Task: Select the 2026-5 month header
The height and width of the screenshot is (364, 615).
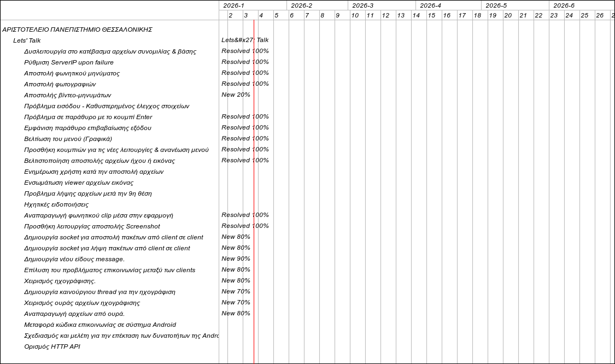Action: tap(496, 5)
